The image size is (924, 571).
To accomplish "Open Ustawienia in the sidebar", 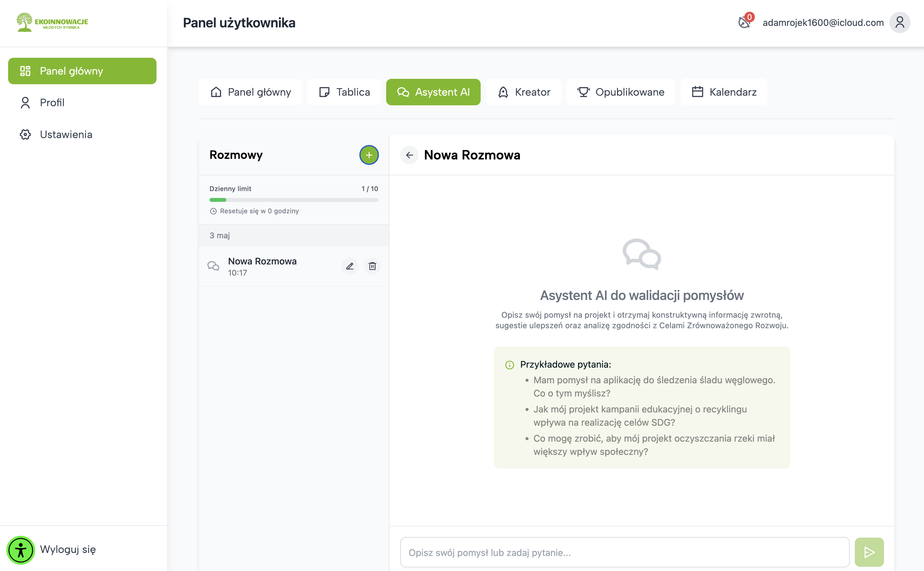I will [66, 134].
